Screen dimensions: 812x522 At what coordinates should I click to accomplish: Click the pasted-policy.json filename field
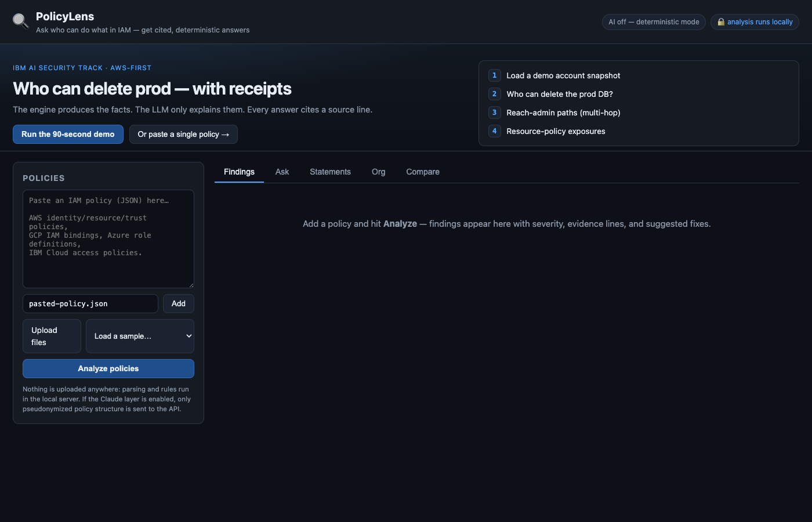pos(90,303)
